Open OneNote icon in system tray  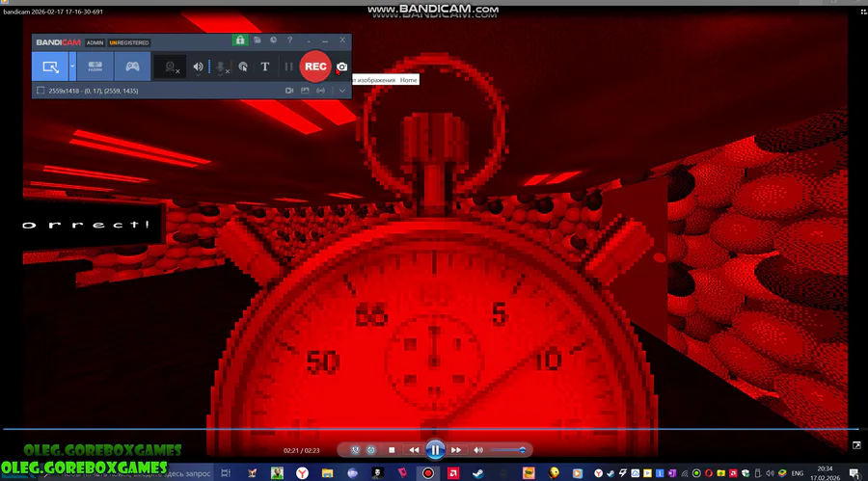coord(671,473)
